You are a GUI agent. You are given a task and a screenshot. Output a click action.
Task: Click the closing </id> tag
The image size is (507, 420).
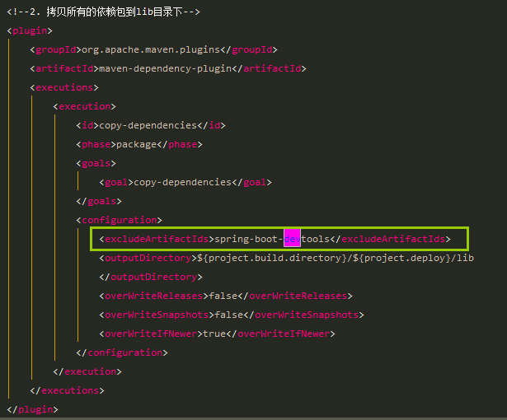pos(211,125)
